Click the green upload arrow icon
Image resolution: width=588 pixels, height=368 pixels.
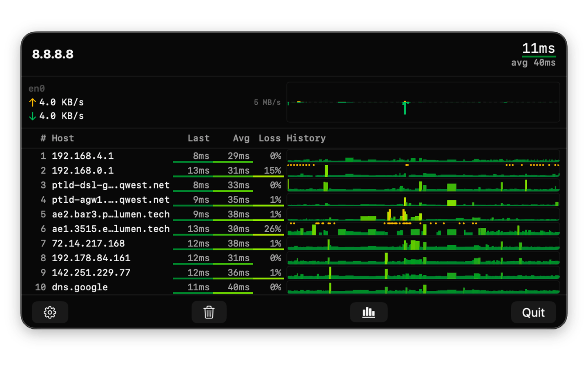pyautogui.click(x=33, y=102)
